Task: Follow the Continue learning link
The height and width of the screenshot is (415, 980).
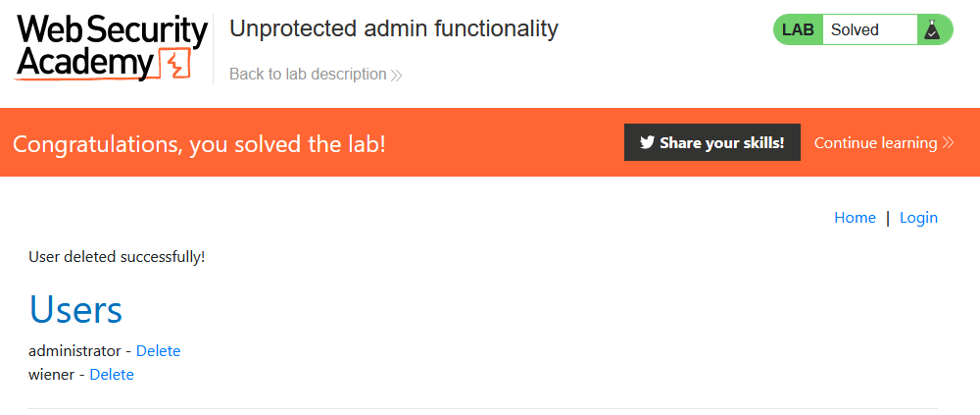Action: point(875,143)
